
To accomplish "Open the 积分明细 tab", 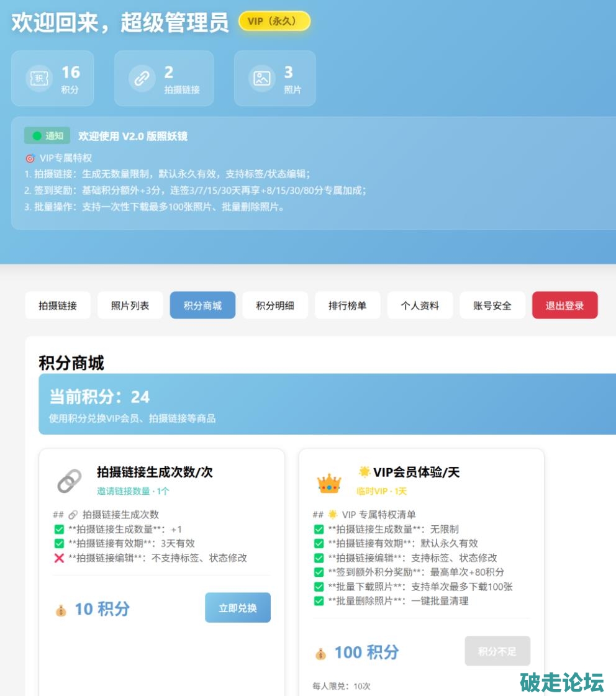I will pos(274,305).
